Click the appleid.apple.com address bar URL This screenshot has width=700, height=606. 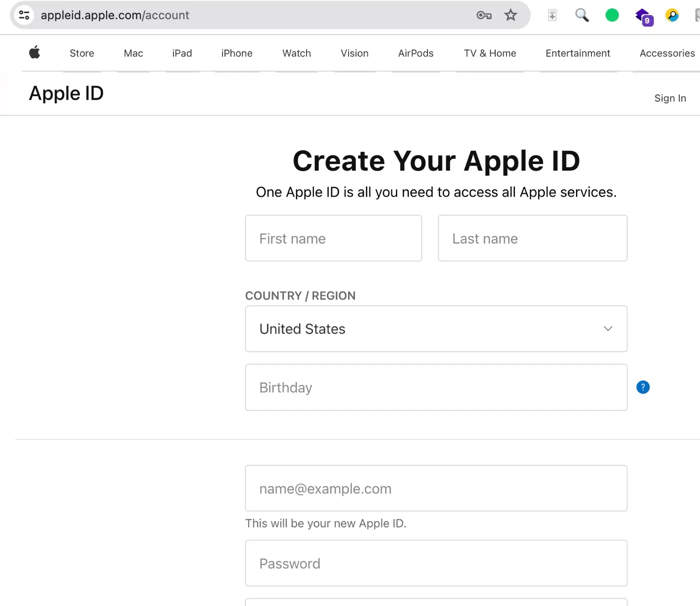coord(115,15)
